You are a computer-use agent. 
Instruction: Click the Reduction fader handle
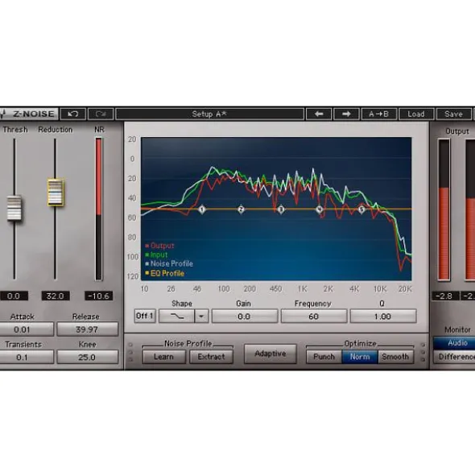56,192
